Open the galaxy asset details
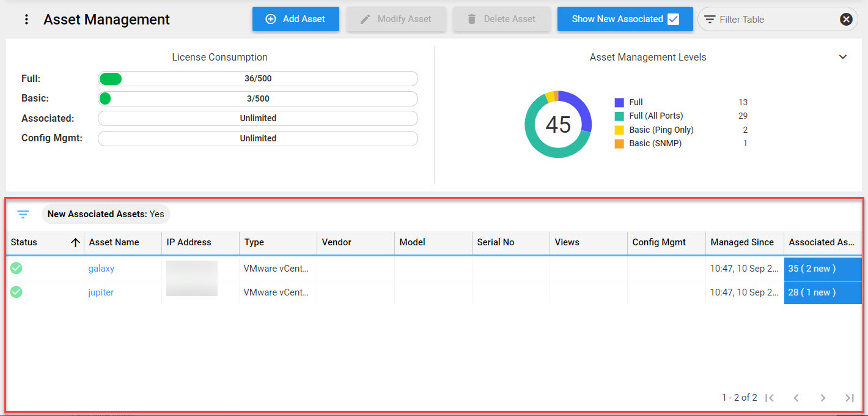This screenshot has height=416, width=868. [x=101, y=268]
